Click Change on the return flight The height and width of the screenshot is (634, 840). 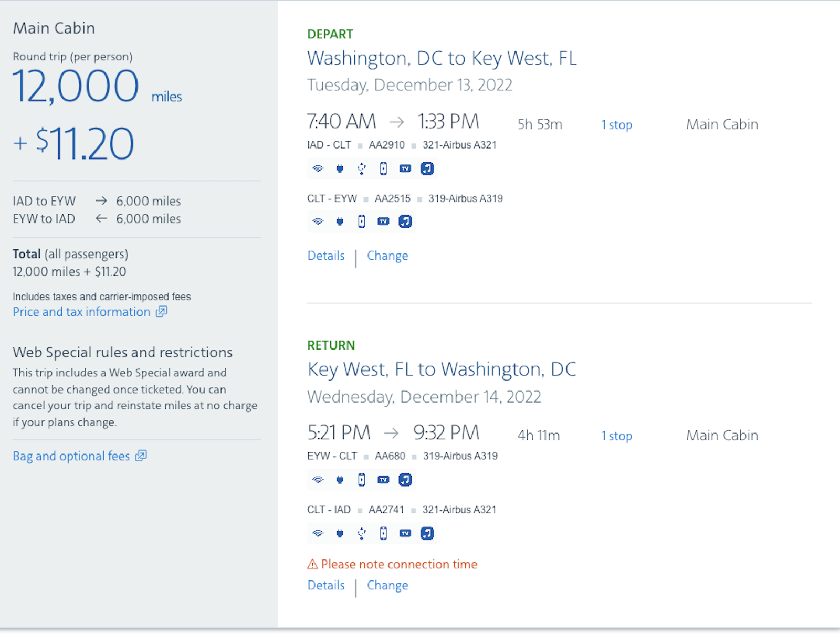(x=387, y=585)
